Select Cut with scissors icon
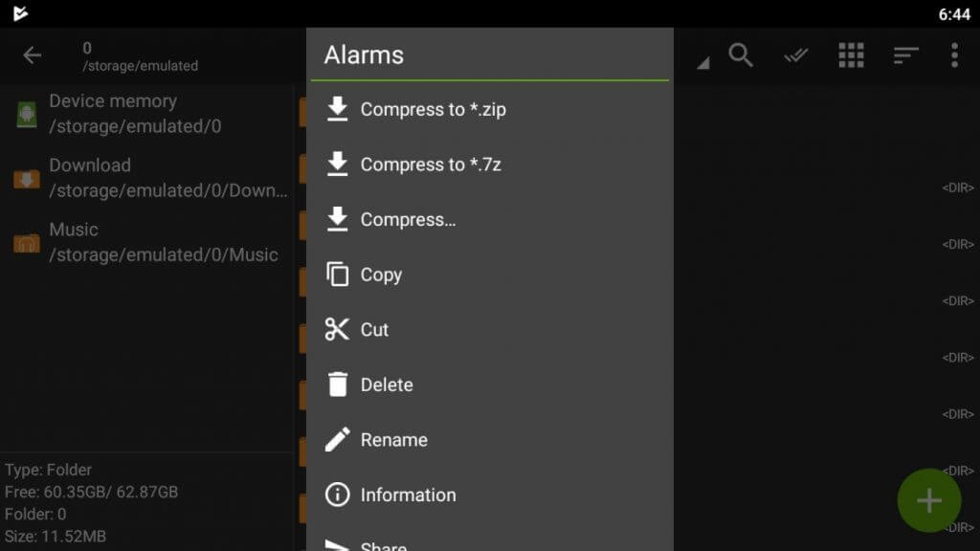Image resolution: width=980 pixels, height=551 pixels. [374, 330]
